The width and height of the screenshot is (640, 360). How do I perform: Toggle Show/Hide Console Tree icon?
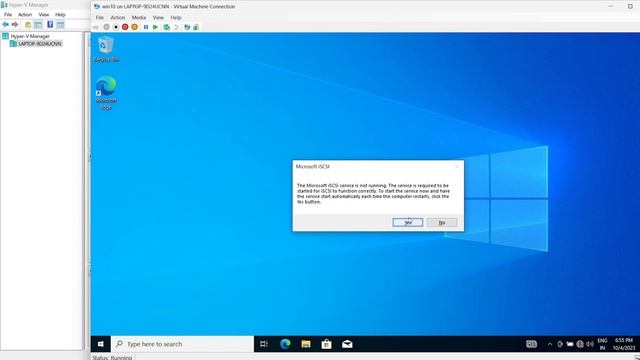tap(38, 24)
